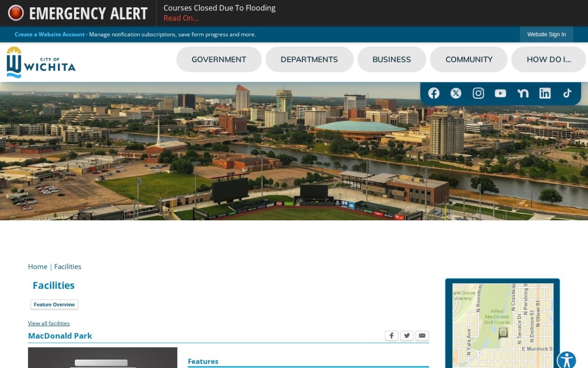Open the Instagram social icon

coord(478,93)
